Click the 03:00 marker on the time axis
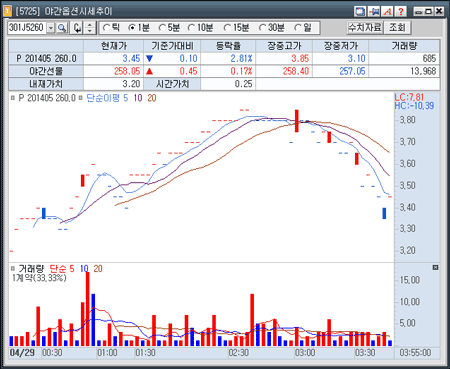 [305, 352]
